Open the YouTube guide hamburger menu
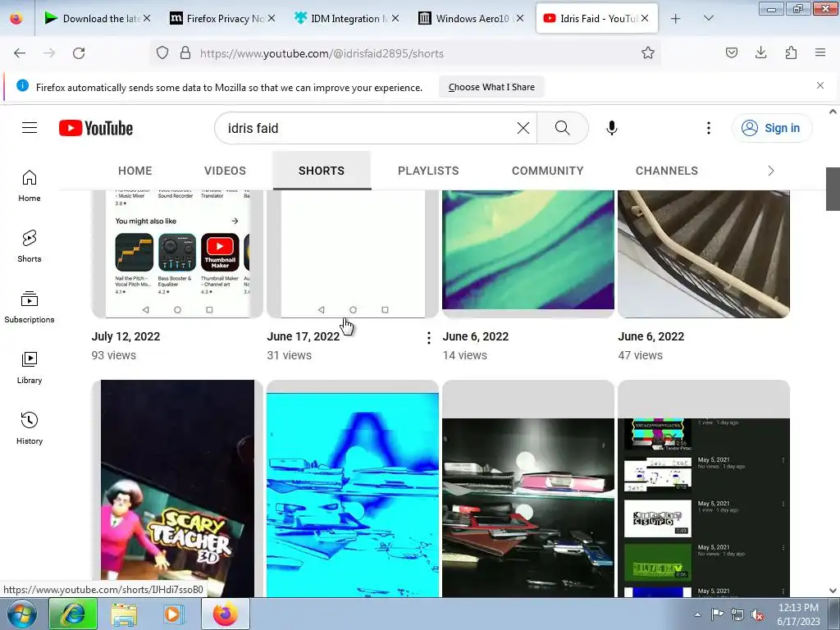The image size is (840, 630). pos(30,128)
